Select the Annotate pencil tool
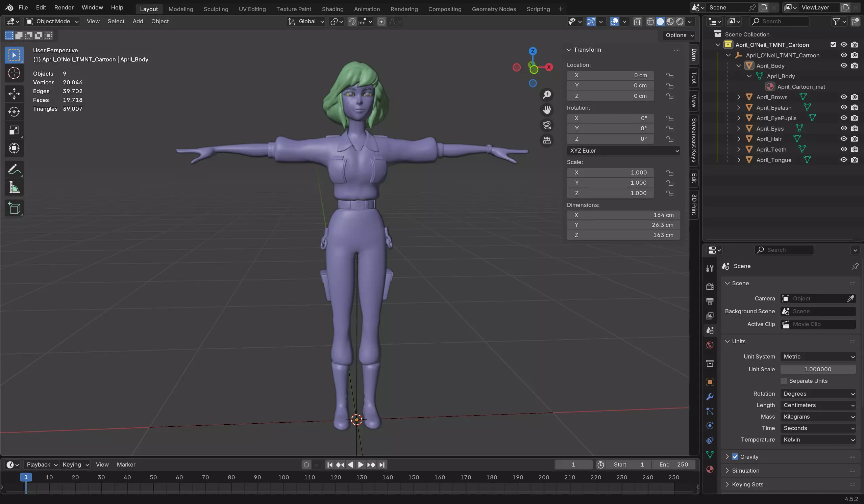 (14, 169)
